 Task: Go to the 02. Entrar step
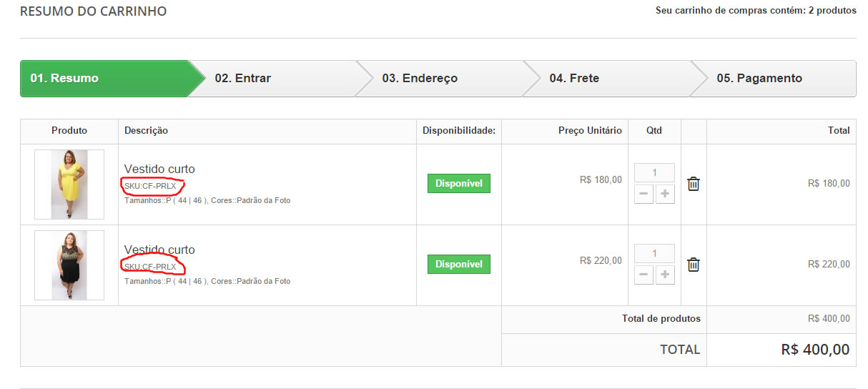click(280, 79)
